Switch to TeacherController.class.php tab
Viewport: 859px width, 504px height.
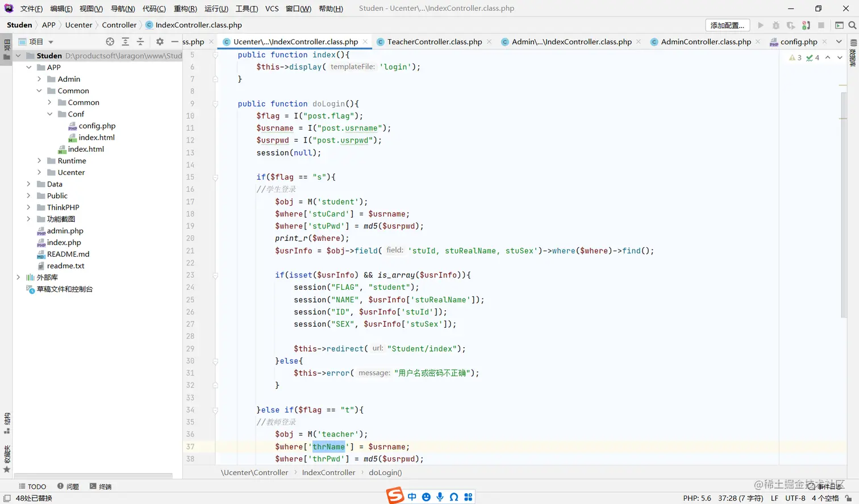[435, 41]
